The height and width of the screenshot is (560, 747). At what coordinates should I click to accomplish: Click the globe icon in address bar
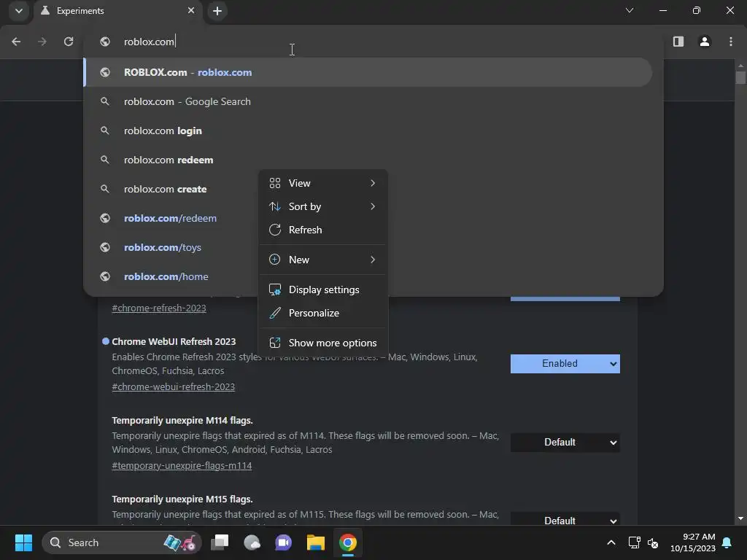coord(105,42)
